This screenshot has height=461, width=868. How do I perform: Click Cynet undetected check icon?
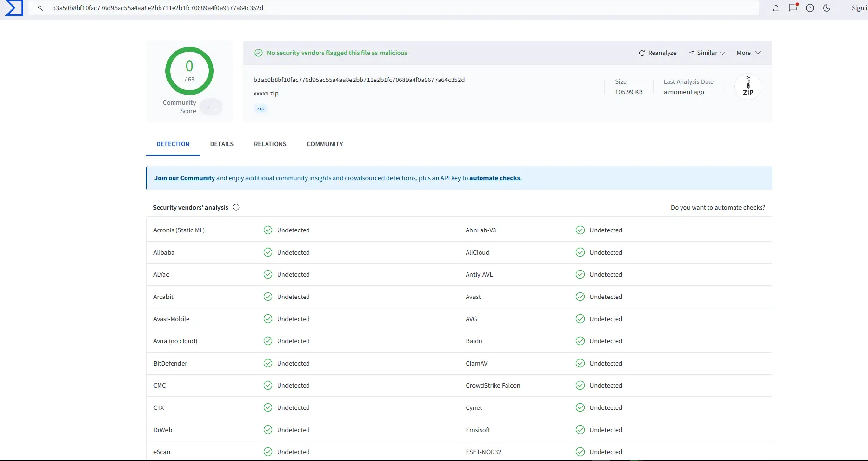(x=580, y=408)
